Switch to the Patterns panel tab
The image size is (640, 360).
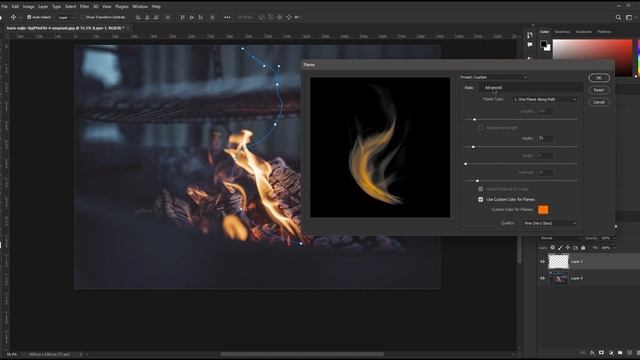coord(604,32)
